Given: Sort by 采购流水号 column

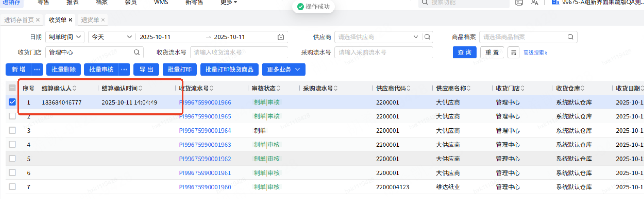Looking at the screenshot, I should (335, 88).
